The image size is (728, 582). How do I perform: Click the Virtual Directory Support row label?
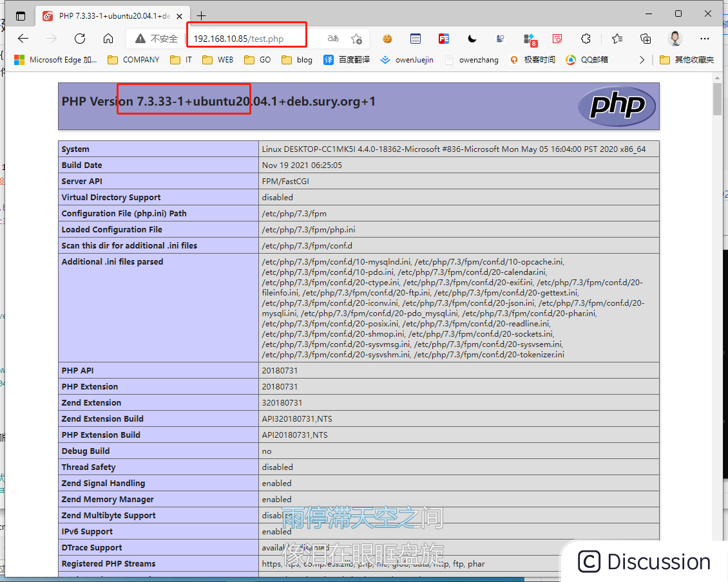click(x=111, y=197)
